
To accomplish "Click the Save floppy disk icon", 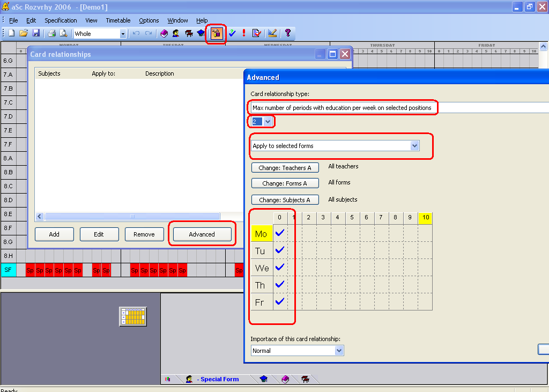I will [x=36, y=33].
